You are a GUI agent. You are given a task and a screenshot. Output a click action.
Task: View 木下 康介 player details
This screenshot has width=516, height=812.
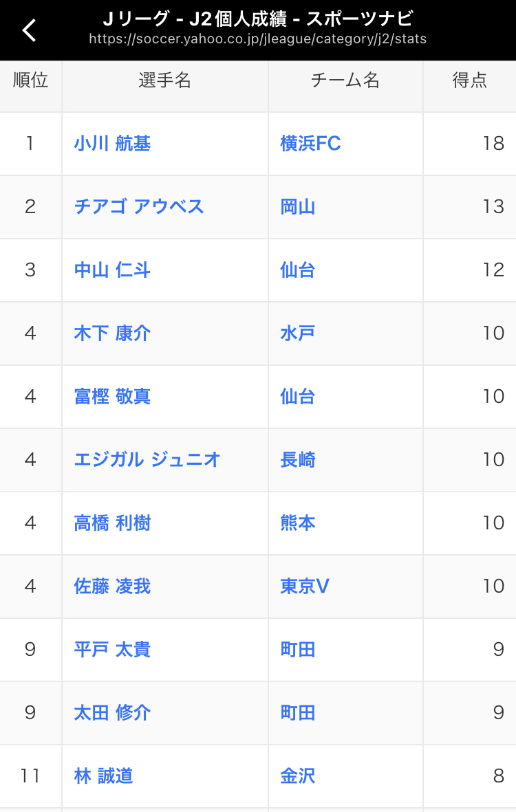(112, 333)
